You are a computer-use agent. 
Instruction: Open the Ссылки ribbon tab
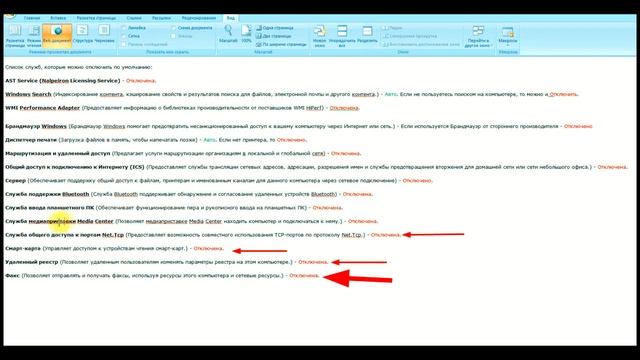click(134, 18)
